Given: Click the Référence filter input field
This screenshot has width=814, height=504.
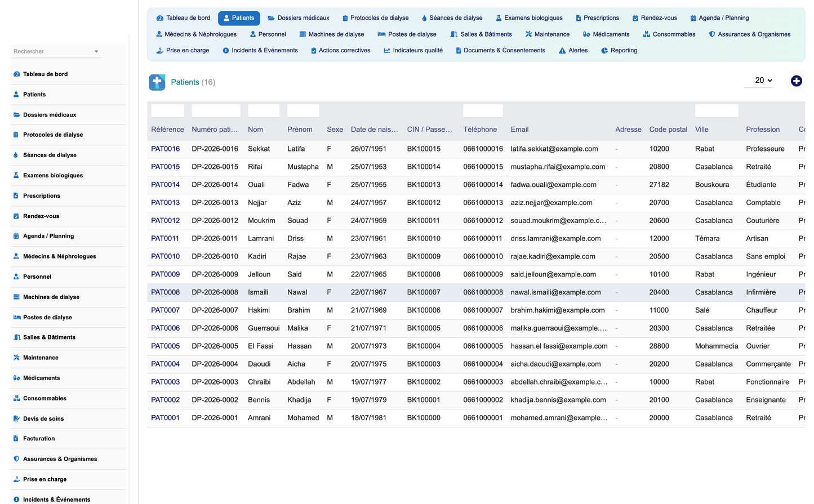Looking at the screenshot, I should [167, 110].
